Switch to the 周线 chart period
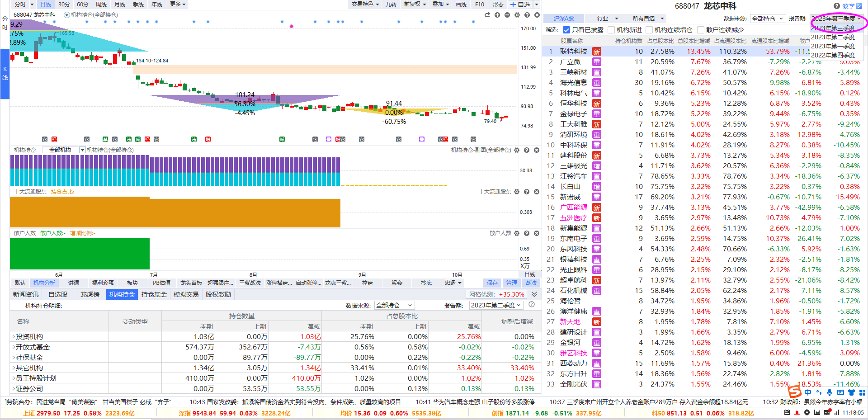Viewport: 868px width, 420px height. pyautogui.click(x=101, y=4)
